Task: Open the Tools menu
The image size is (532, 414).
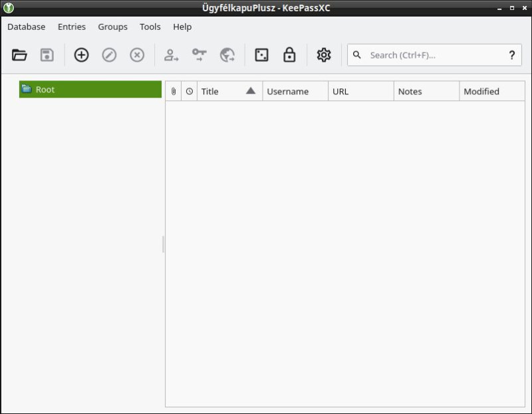Action: [150, 27]
